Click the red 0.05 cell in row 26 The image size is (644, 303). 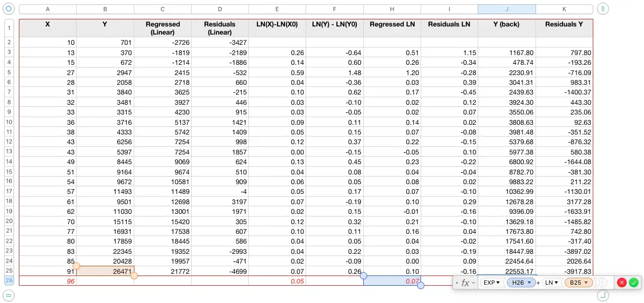point(277,281)
